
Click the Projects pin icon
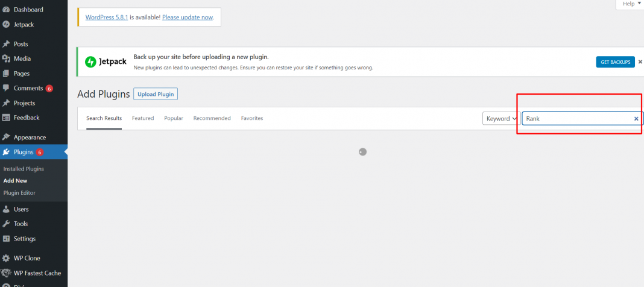pos(6,103)
